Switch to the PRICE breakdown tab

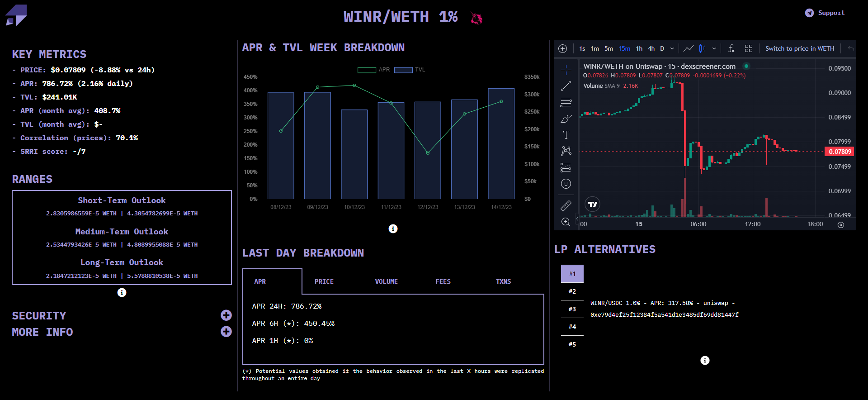click(x=324, y=281)
